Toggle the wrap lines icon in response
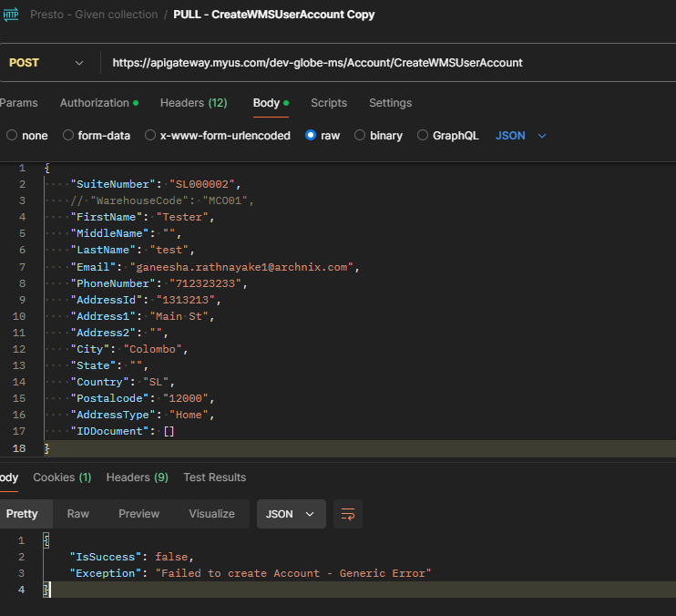 (347, 514)
